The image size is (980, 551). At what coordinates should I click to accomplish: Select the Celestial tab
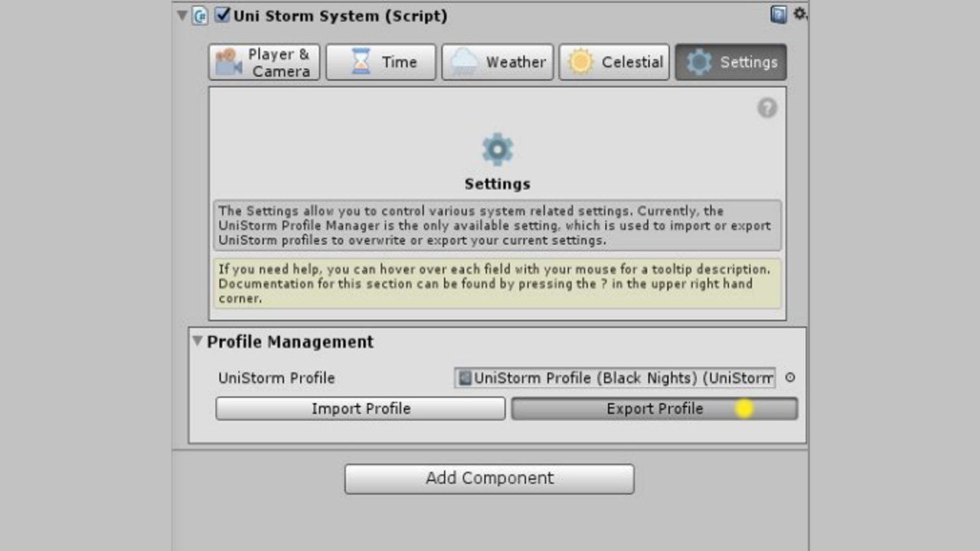pos(614,62)
